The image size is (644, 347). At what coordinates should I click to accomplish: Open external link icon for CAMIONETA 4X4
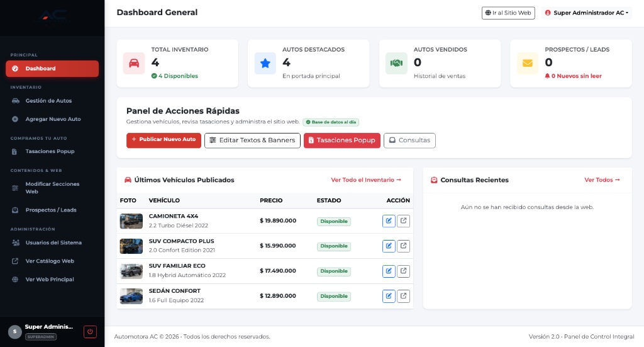pos(403,221)
